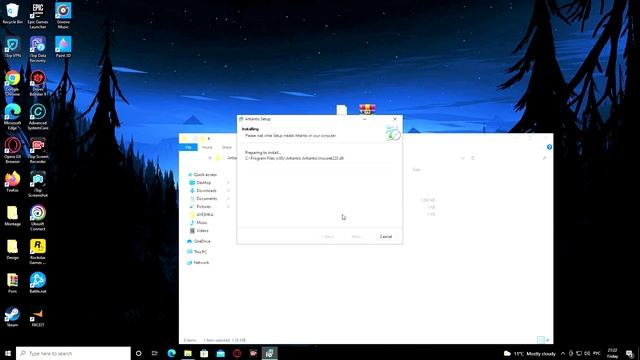The image size is (640, 360).
Task: Open the notification center
Action: click(629, 353)
